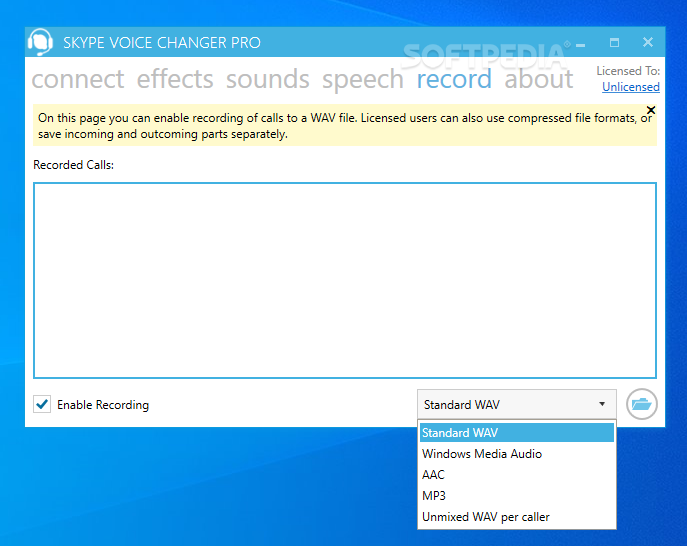Pick AAC from the format list
The width and height of the screenshot is (687, 546).
tap(517, 475)
